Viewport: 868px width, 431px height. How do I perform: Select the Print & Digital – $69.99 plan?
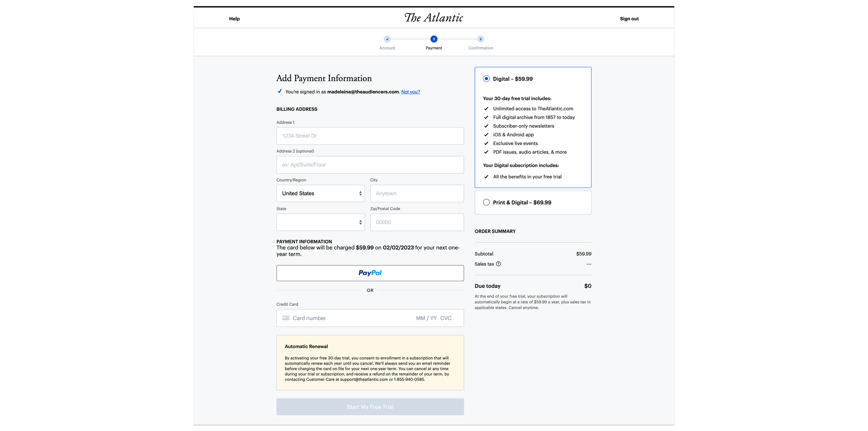[486, 202]
